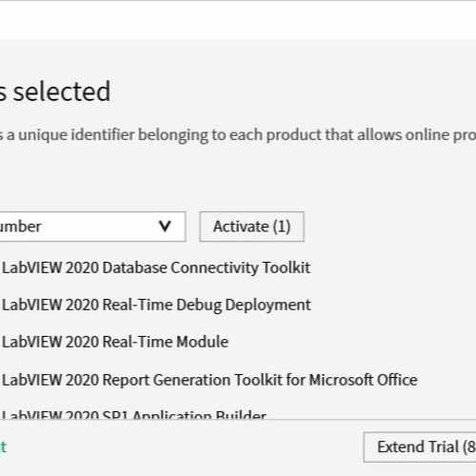Select LabVIEW 2020 SP1 Application Builder
The height and width of the screenshot is (476, 476).
click(x=134, y=414)
